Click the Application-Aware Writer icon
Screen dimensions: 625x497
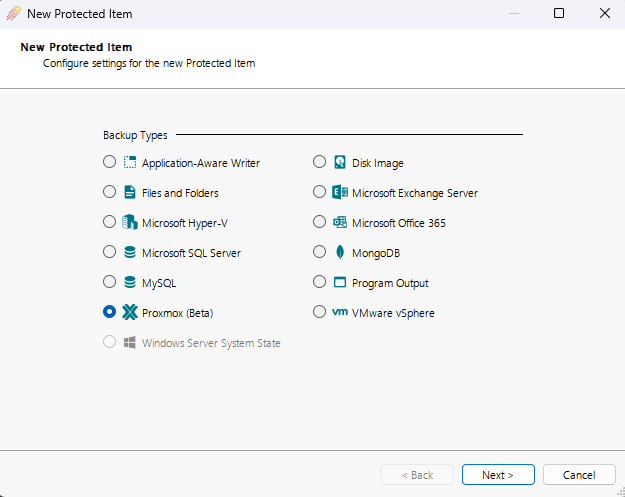click(129, 162)
